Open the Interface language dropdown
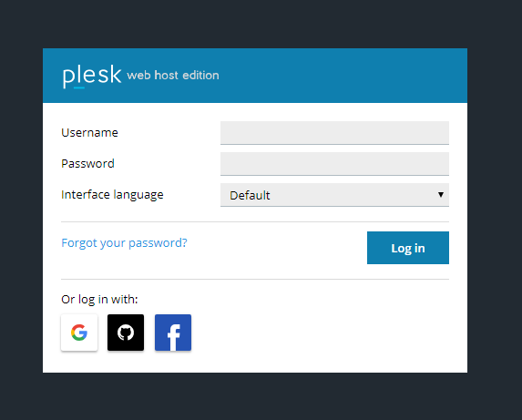 (334, 195)
